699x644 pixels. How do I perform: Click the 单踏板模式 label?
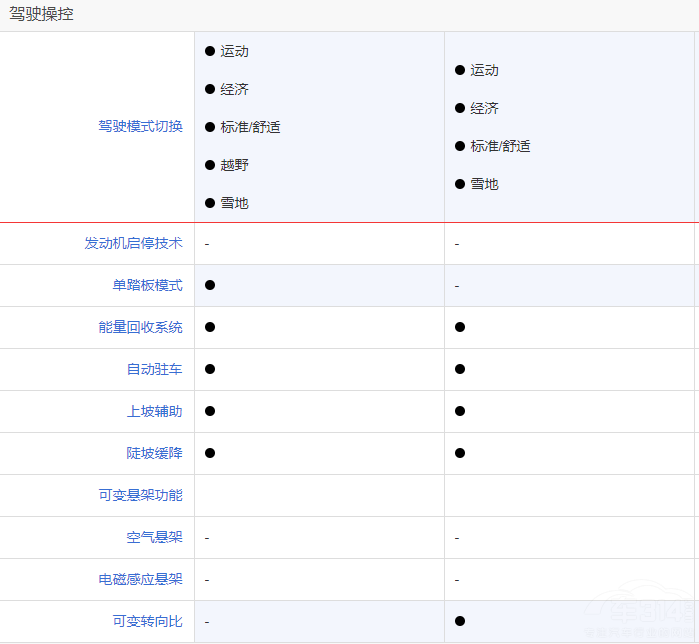(x=147, y=285)
